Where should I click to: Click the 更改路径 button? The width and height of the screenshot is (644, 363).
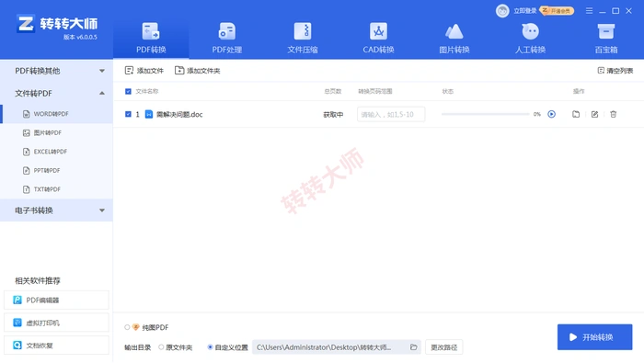[x=444, y=347]
